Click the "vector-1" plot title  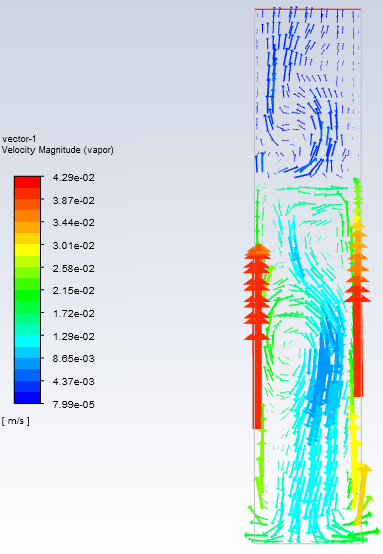point(19,139)
